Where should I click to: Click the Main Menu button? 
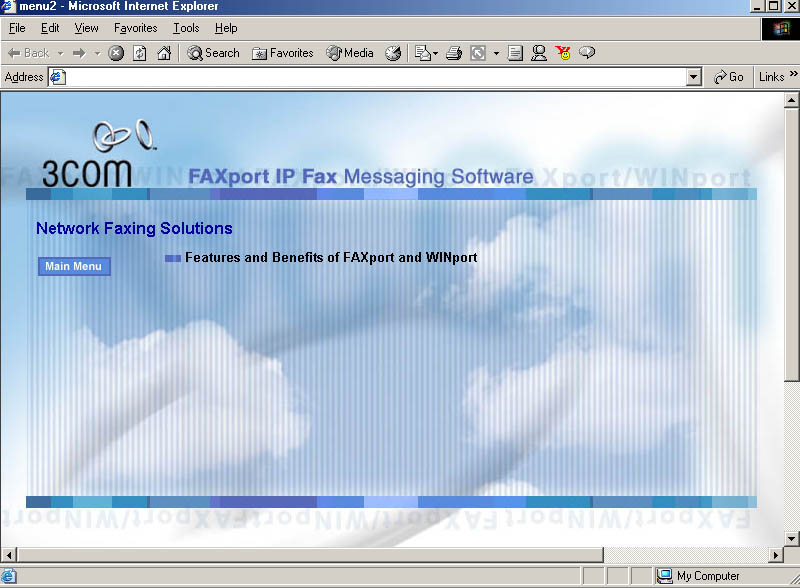(74, 266)
